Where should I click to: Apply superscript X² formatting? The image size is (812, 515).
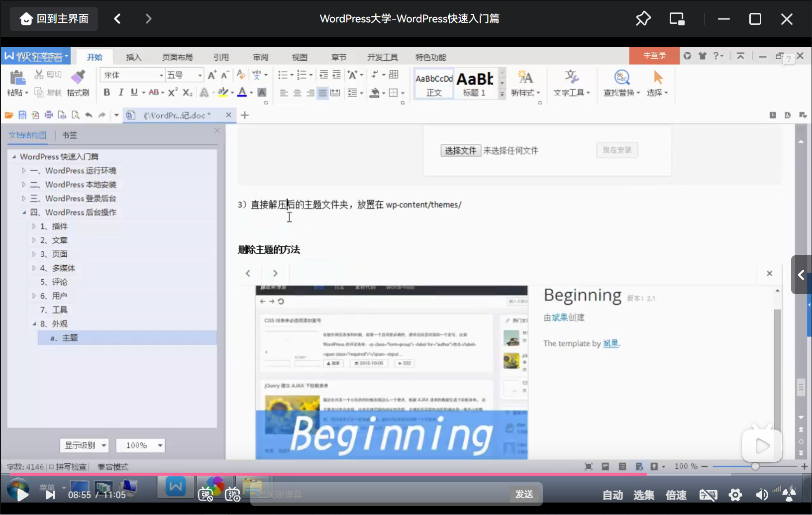pos(173,93)
